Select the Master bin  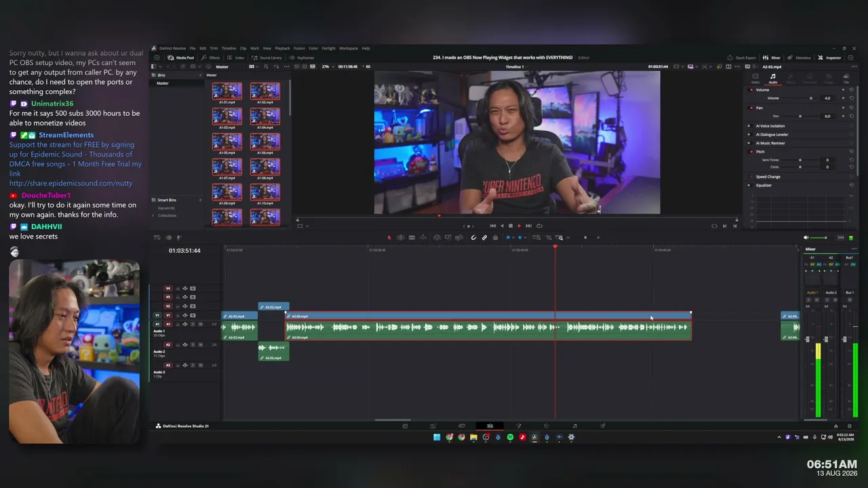tap(163, 83)
